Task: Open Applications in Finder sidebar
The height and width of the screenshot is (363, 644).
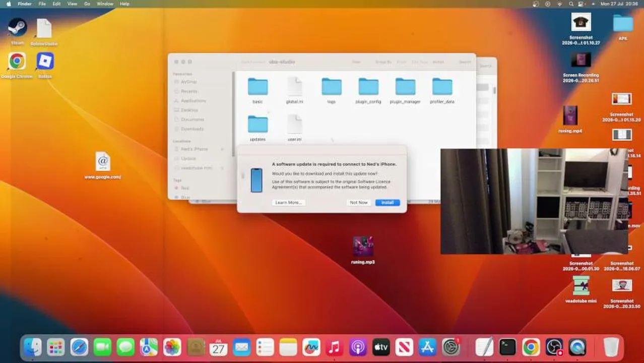Action: (x=193, y=101)
